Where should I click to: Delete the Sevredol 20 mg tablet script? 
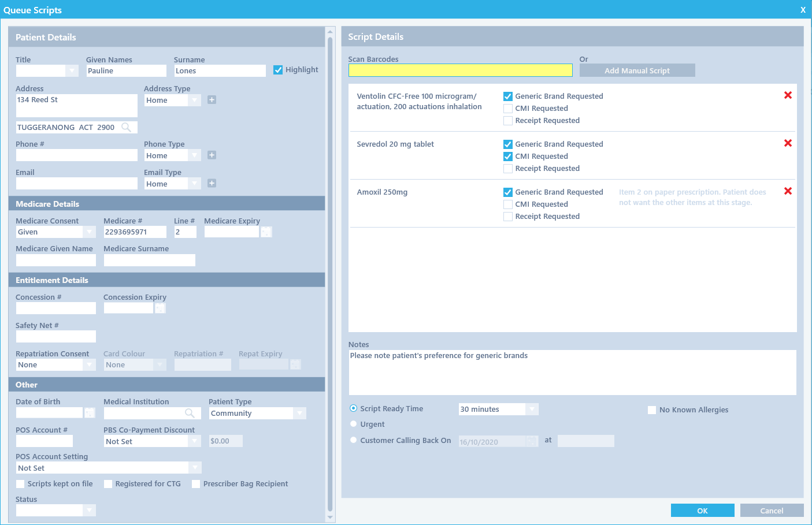click(788, 143)
